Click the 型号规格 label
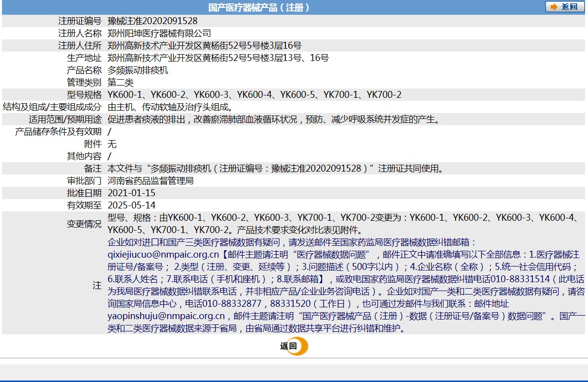 (84, 95)
